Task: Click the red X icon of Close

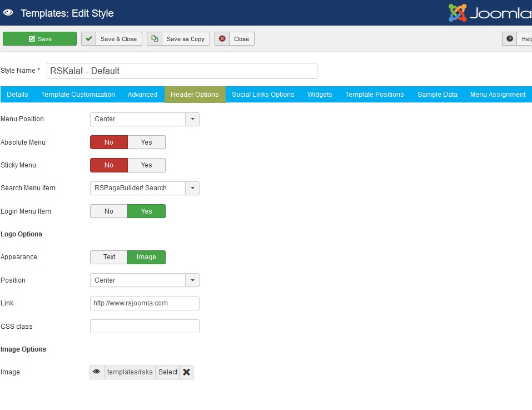Action: (222, 39)
